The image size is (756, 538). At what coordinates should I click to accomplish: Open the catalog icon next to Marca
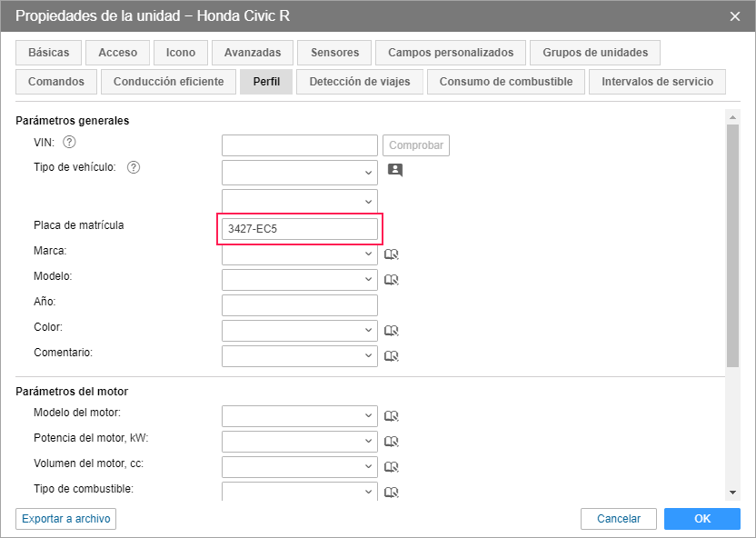click(392, 255)
